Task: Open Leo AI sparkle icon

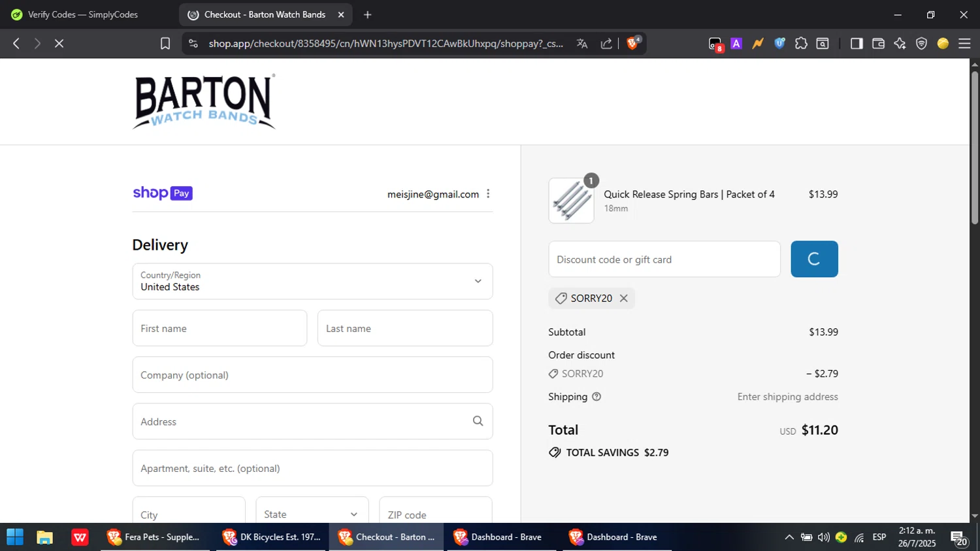Action: pyautogui.click(x=900, y=43)
